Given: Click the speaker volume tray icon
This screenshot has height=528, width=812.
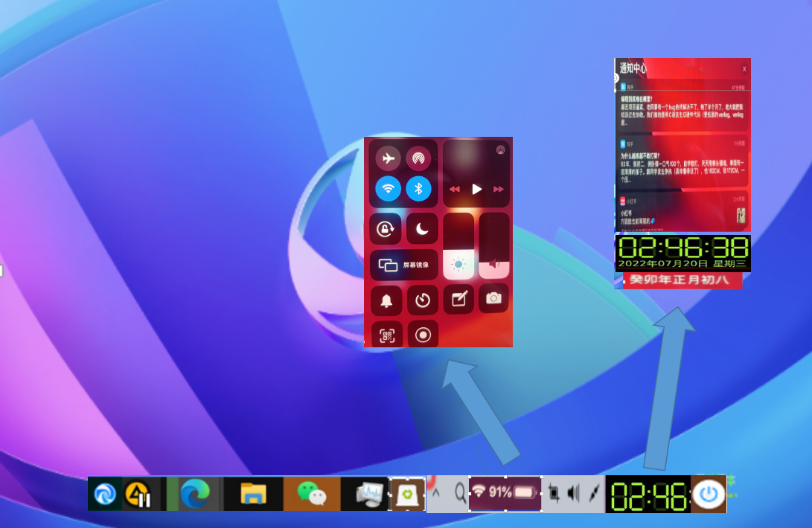Looking at the screenshot, I should coord(573,493).
